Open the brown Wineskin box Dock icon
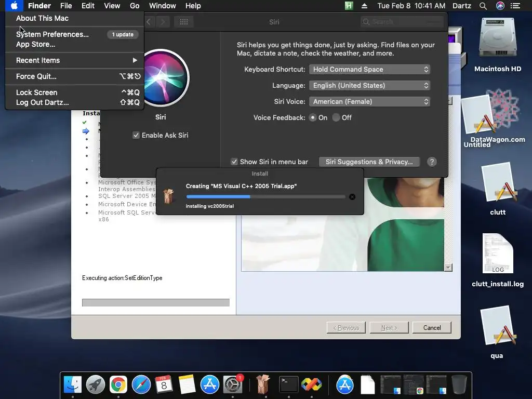This screenshot has width=532, height=399. coord(262,384)
